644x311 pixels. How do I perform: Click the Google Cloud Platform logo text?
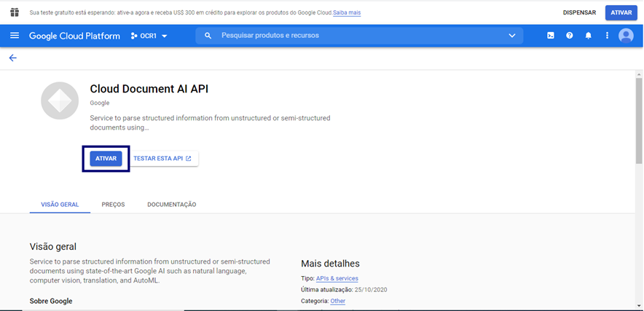(74, 36)
